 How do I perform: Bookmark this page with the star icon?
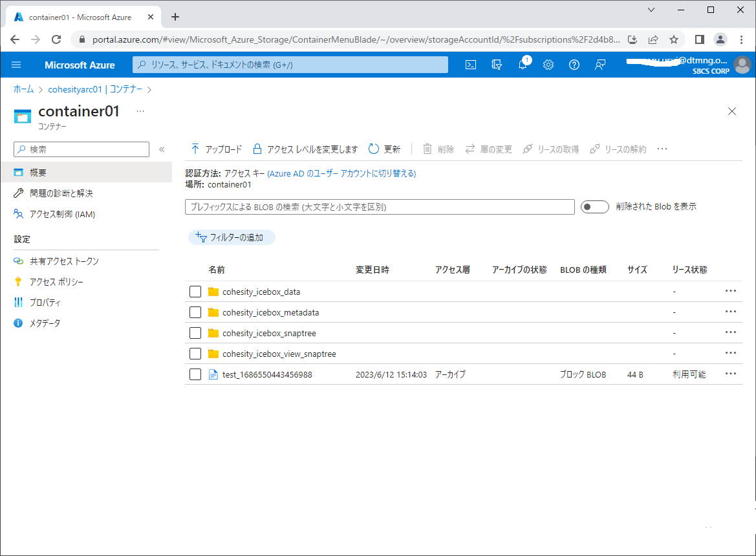pyautogui.click(x=674, y=39)
